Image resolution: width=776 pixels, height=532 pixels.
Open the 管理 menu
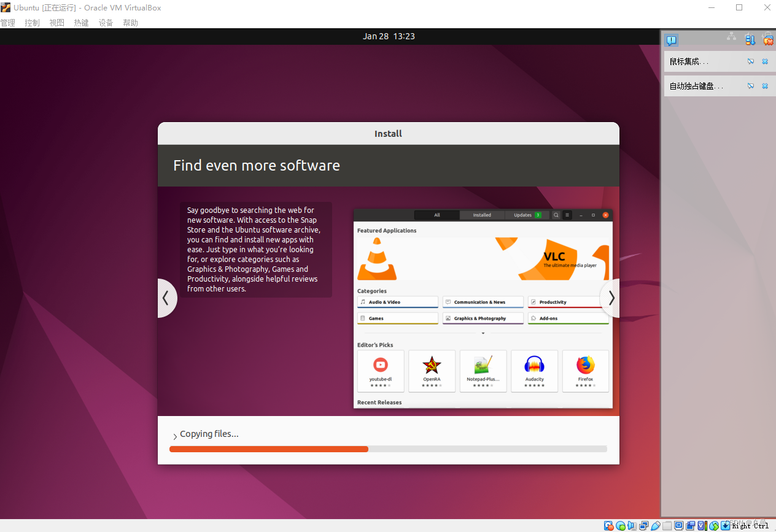point(7,23)
